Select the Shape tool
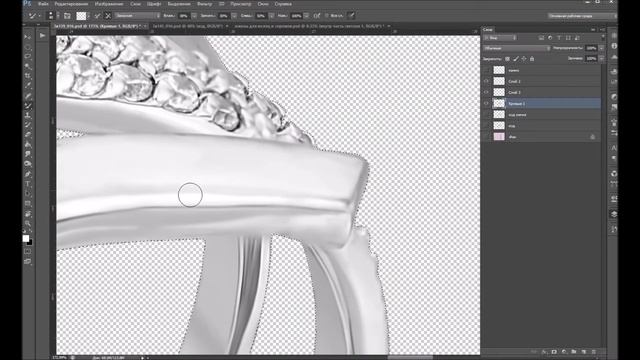640x360 pixels. [28, 203]
